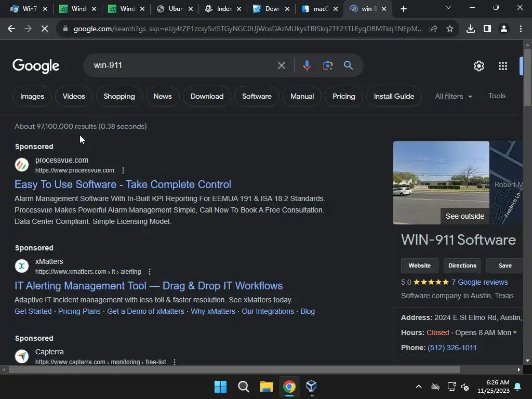The height and width of the screenshot is (399, 532).
Task: Select the Install Guide filter chip
Action: pos(394,96)
